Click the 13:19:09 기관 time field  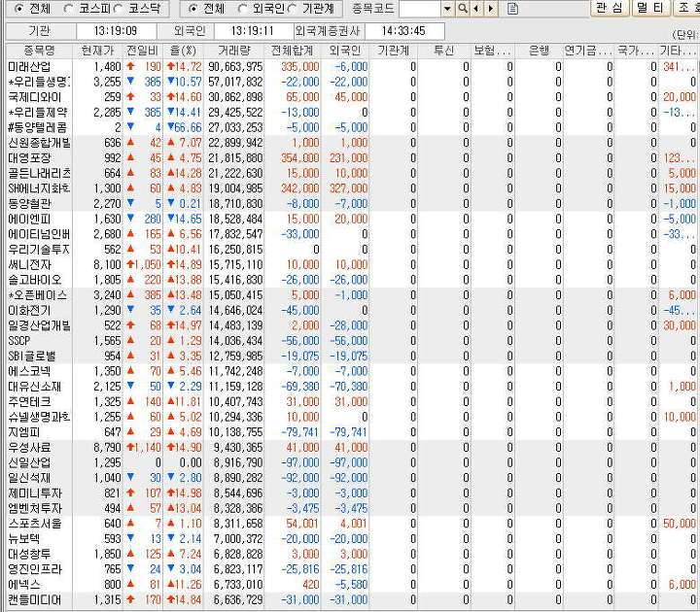tap(116, 31)
